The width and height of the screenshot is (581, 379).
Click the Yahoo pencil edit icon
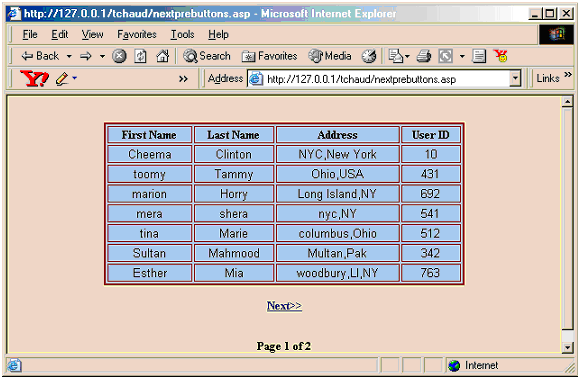point(62,79)
